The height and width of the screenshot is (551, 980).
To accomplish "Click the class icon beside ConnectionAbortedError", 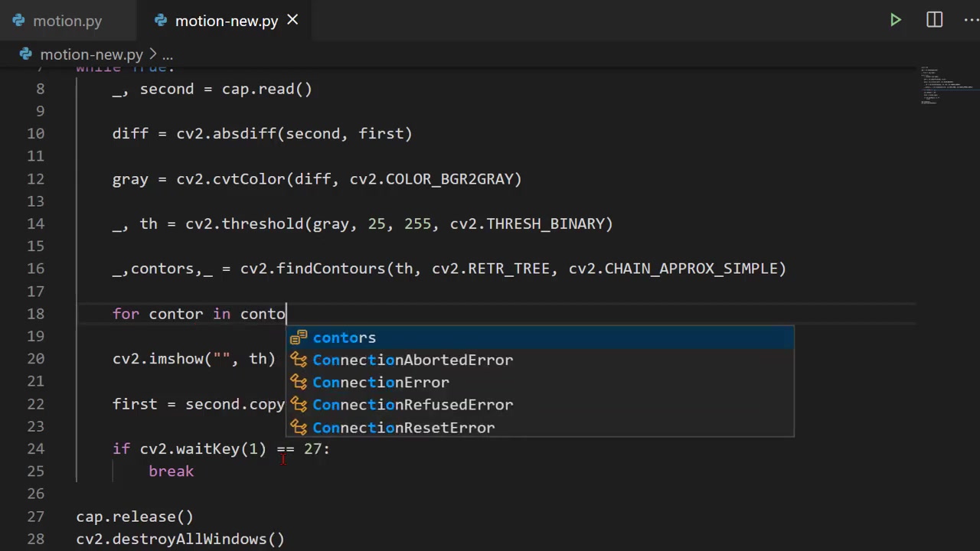I will (x=299, y=360).
